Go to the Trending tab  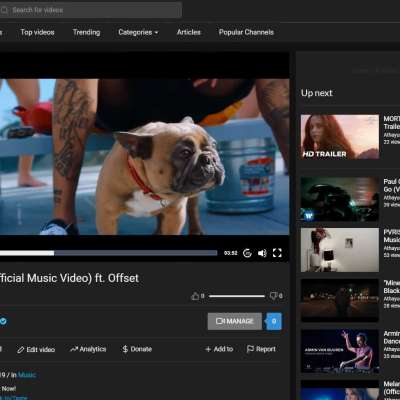[86, 32]
